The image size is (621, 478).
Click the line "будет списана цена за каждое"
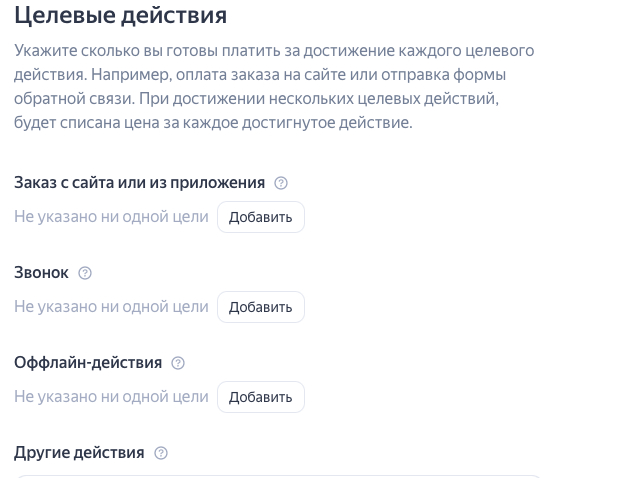(213, 123)
